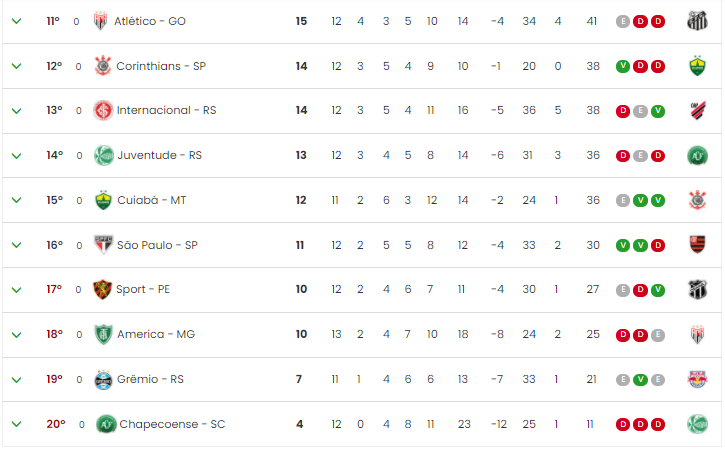
Task: Click the Juventude club badge icon
Action: (104, 155)
